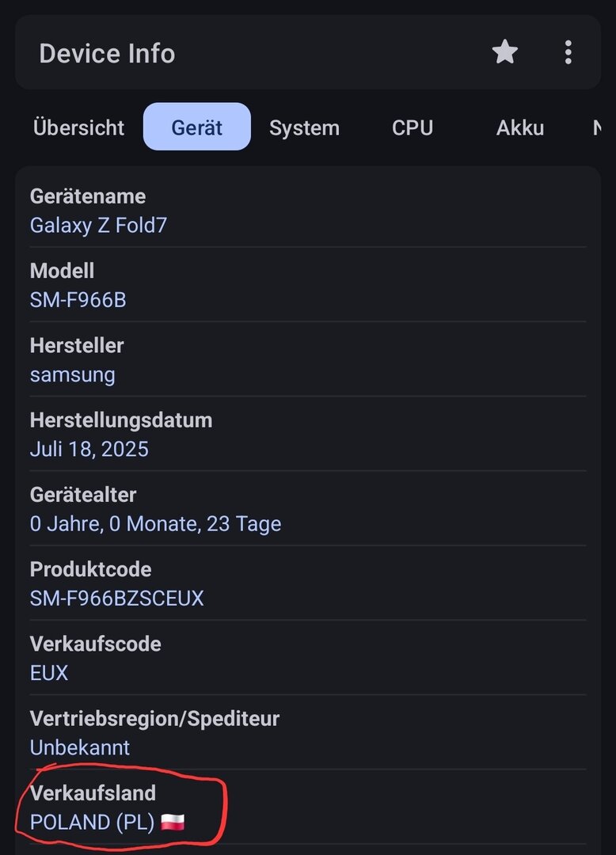
Task: Open the Akku tab
Action: 520,127
